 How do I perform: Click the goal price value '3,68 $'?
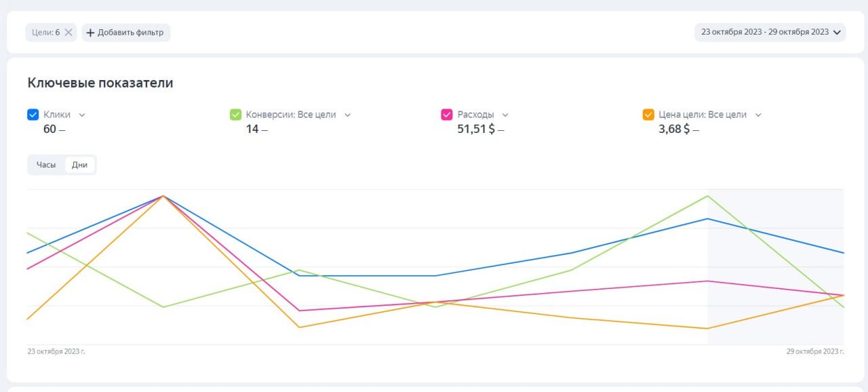click(x=674, y=129)
